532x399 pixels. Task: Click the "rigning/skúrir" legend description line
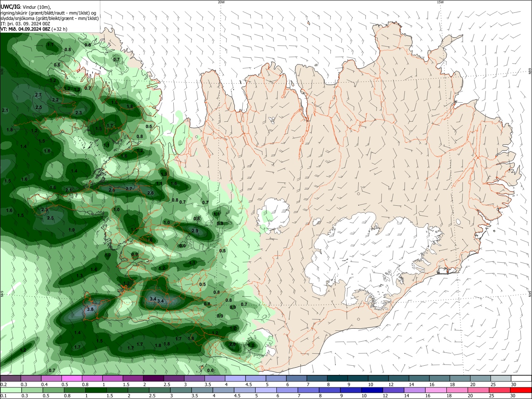click(48, 13)
